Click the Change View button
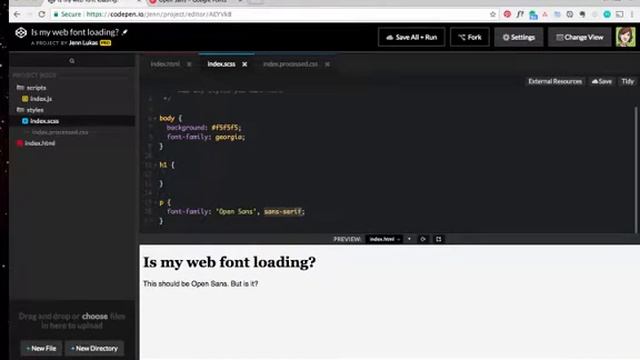This screenshot has width=640, height=360. pyautogui.click(x=580, y=37)
